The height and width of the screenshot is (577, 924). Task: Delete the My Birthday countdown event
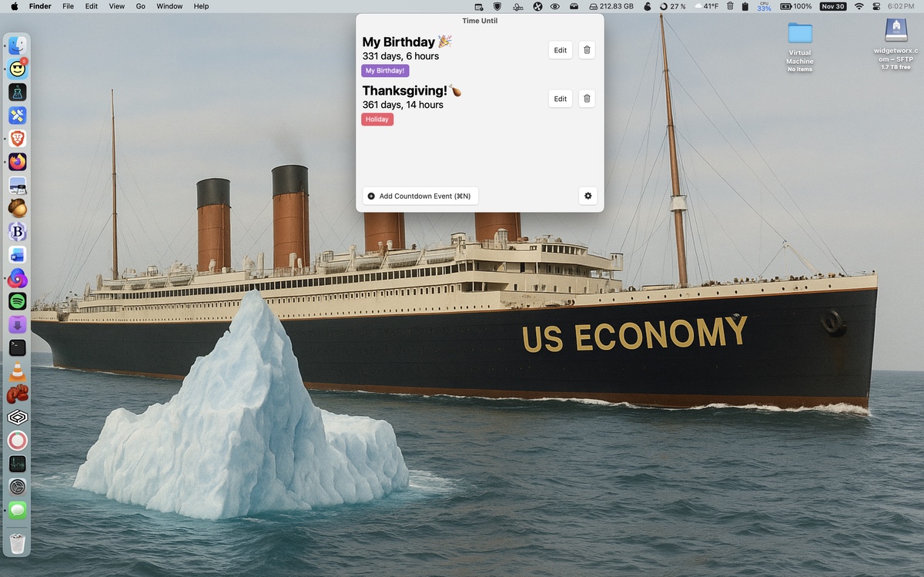coord(587,50)
